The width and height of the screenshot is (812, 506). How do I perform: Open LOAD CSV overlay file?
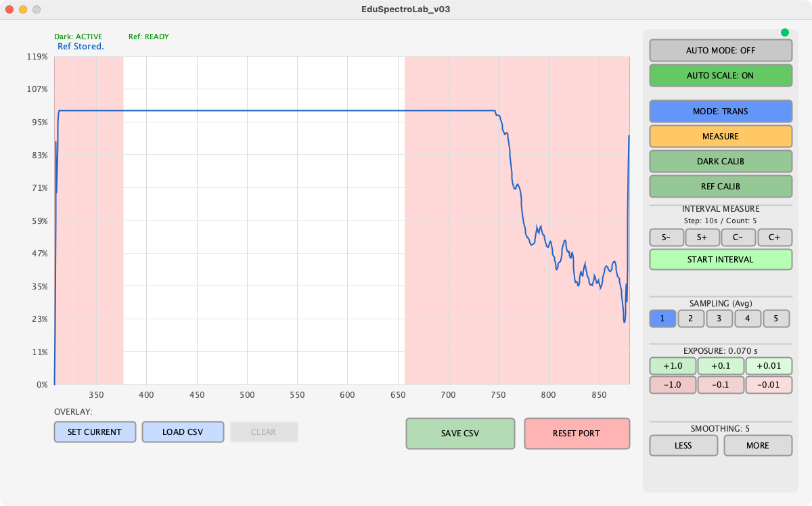tap(183, 432)
